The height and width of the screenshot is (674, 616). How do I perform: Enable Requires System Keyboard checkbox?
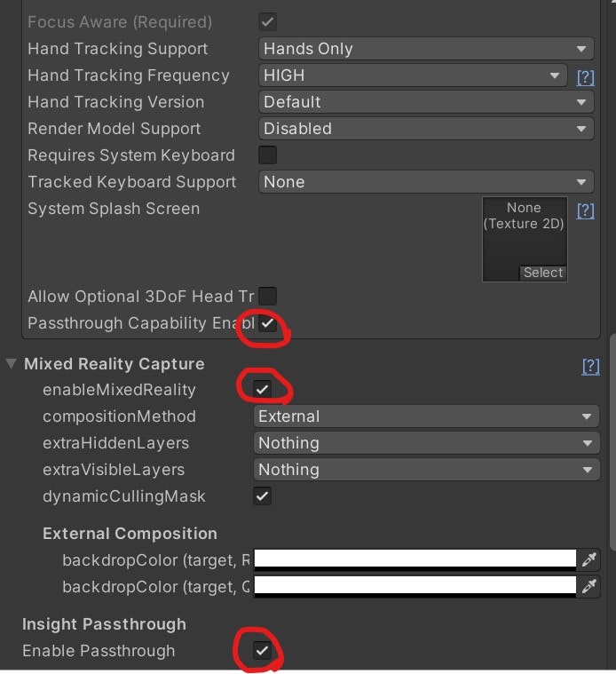point(267,155)
